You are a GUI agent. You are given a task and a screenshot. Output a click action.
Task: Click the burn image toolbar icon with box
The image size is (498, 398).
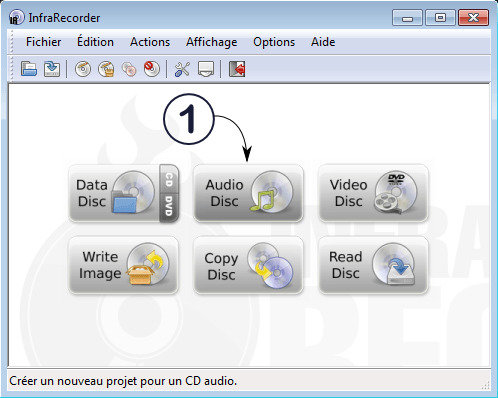tap(106, 69)
